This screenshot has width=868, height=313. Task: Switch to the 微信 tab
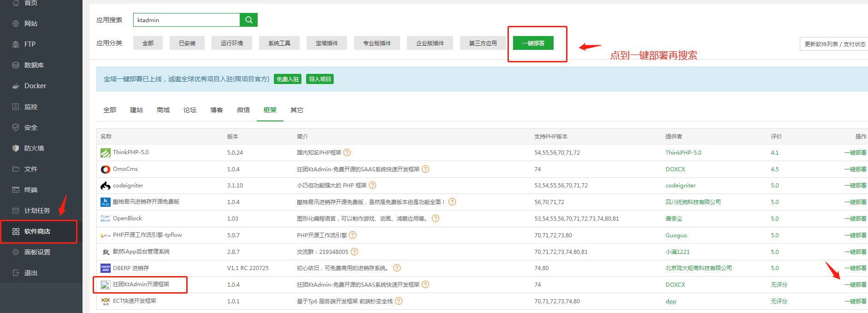[243, 110]
